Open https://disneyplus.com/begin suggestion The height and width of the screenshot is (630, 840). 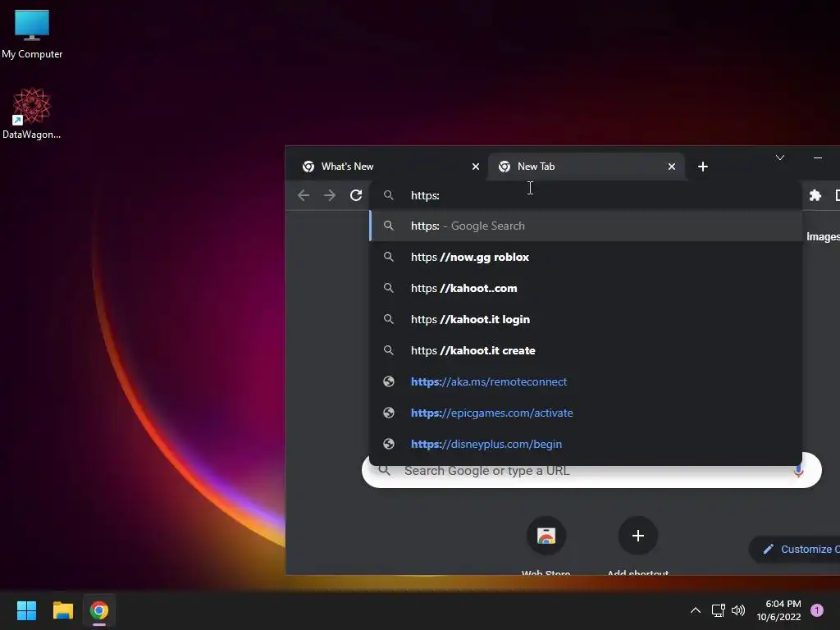(x=586, y=444)
